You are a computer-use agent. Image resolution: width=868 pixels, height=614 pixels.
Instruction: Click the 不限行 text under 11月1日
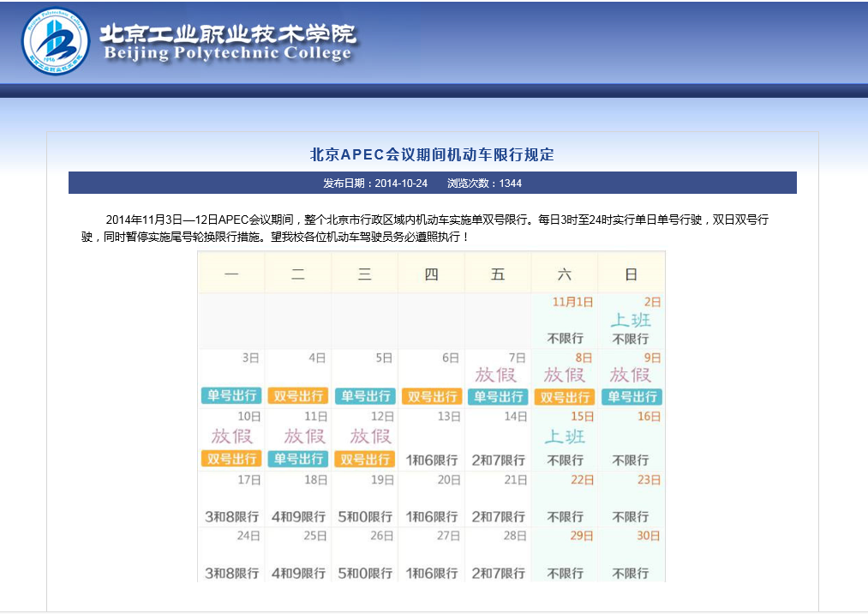(566, 339)
